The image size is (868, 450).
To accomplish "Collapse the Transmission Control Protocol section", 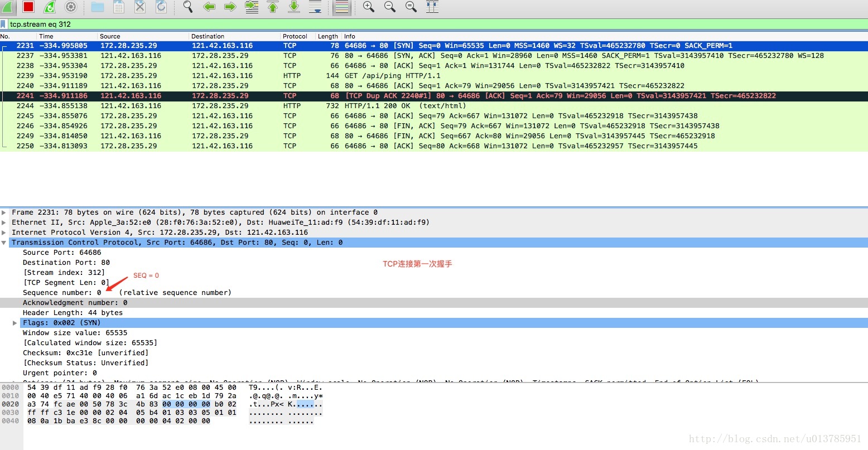I will pos(4,243).
